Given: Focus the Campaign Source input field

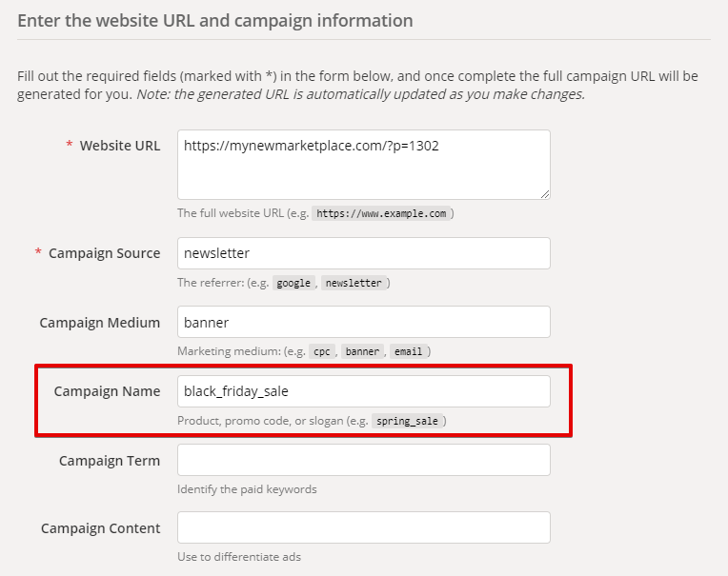Looking at the screenshot, I should (363, 253).
